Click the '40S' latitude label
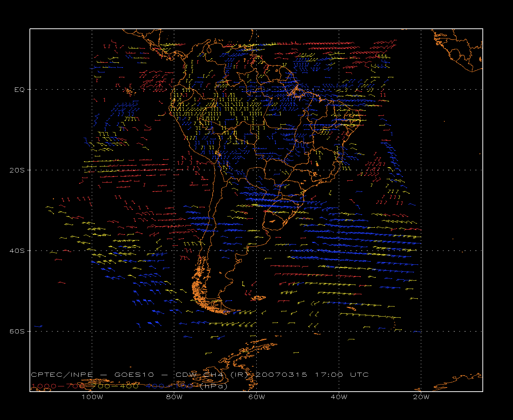 click(17, 251)
